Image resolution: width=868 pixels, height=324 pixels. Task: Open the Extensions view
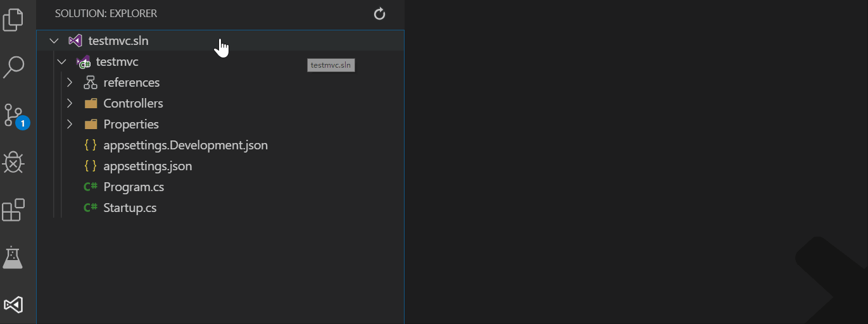tap(14, 210)
